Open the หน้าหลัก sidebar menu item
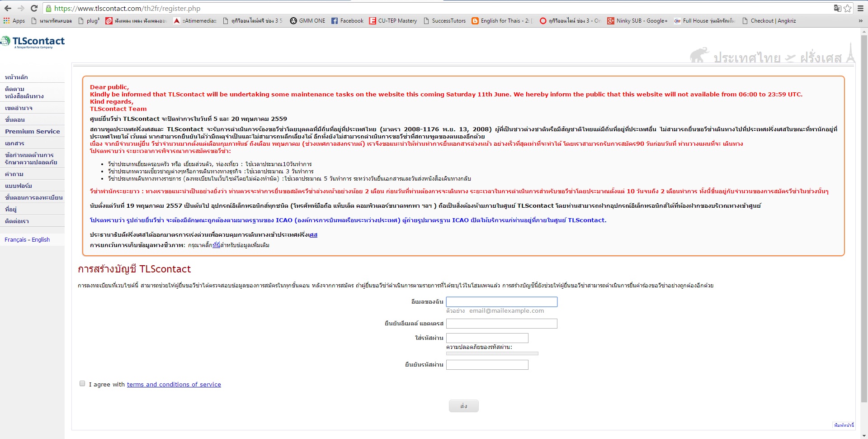 pos(16,77)
